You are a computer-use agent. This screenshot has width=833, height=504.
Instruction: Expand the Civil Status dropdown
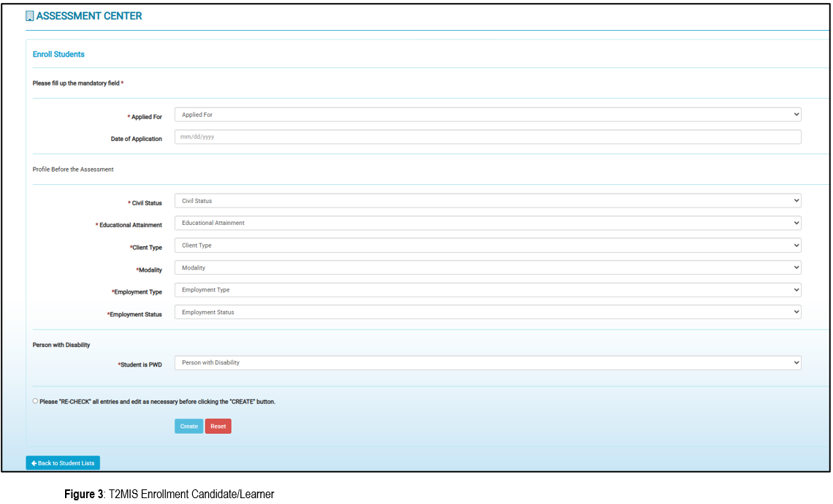coord(487,201)
